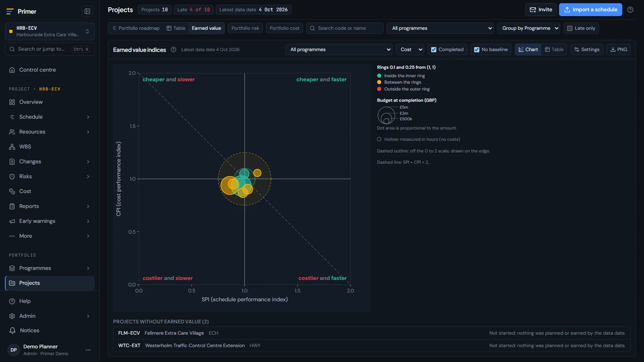Click Import a schedule button
The height and width of the screenshot is (362, 644).
pyautogui.click(x=590, y=10)
